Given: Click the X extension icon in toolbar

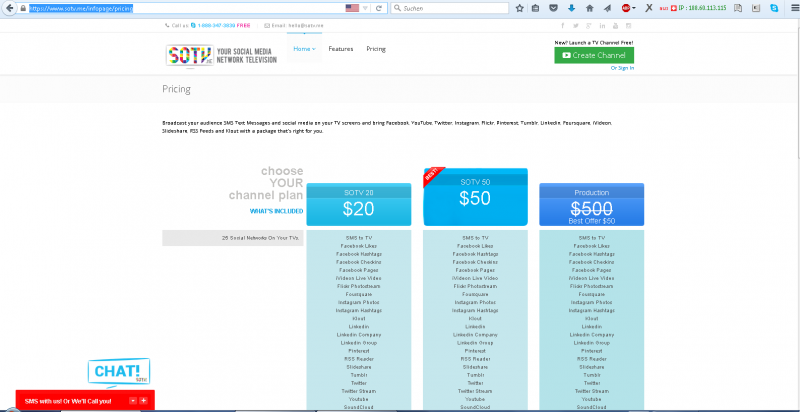Looking at the screenshot, I should tap(649, 8).
